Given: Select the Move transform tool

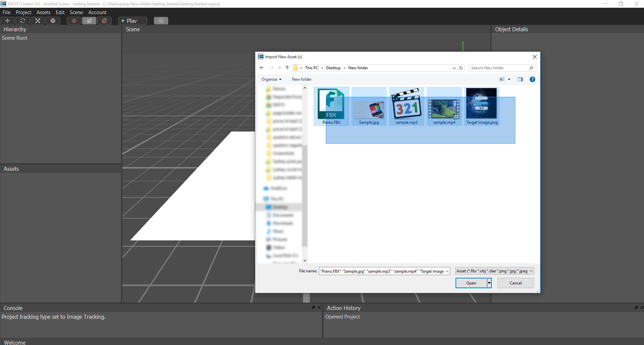Looking at the screenshot, I should pyautogui.click(x=8, y=21).
